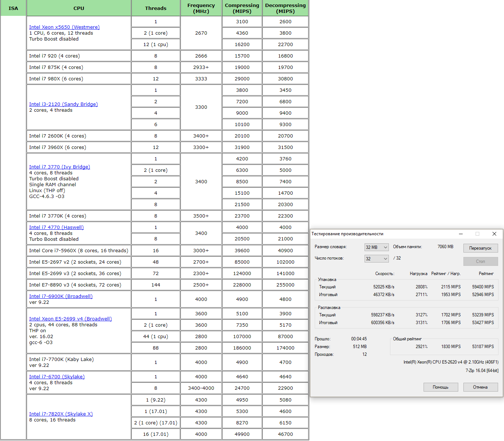Screen dimensions: 504x441
Task: Click the Xeon E5-2620 v4 CPU info text
Action: pyautogui.click(x=451, y=362)
